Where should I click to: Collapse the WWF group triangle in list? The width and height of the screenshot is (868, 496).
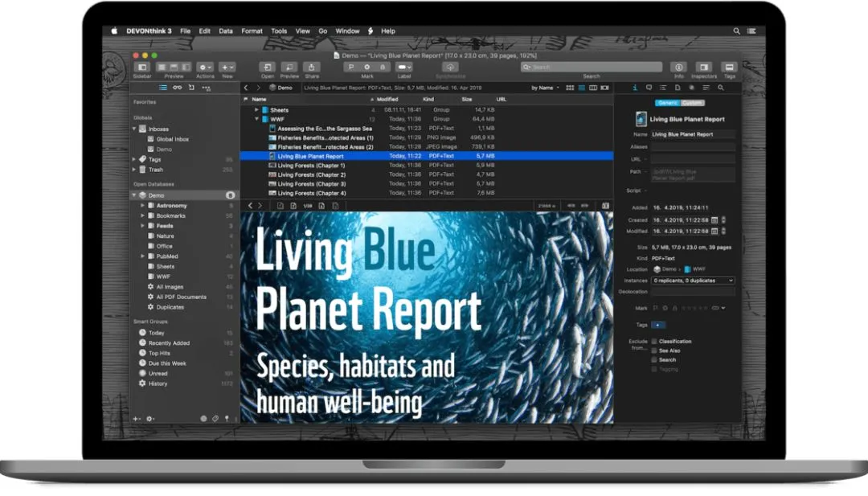257,119
